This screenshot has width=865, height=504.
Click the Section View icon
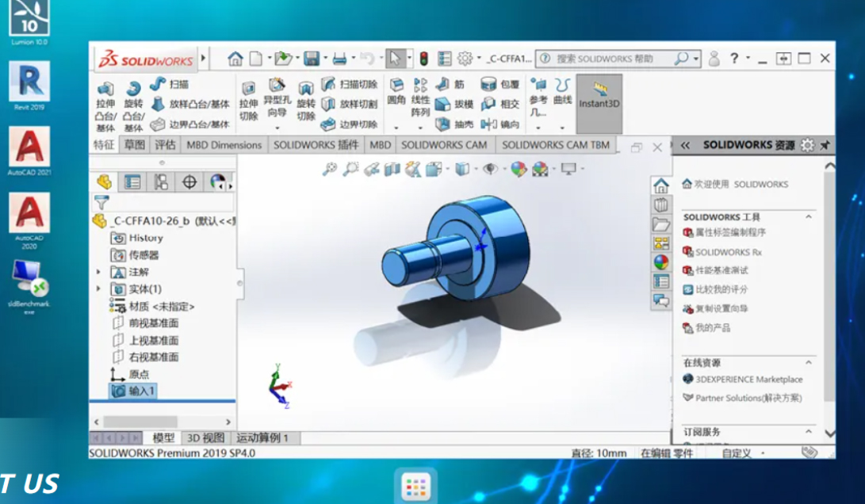(x=392, y=169)
